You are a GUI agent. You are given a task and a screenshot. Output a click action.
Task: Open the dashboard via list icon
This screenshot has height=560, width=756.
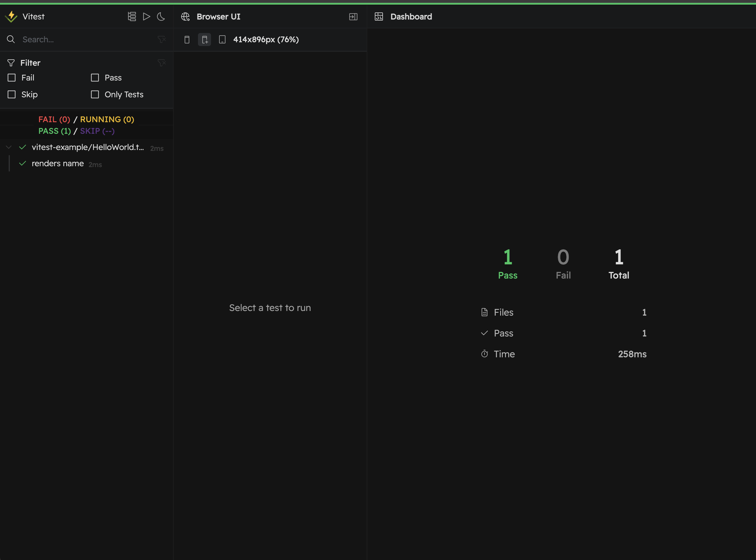click(132, 16)
